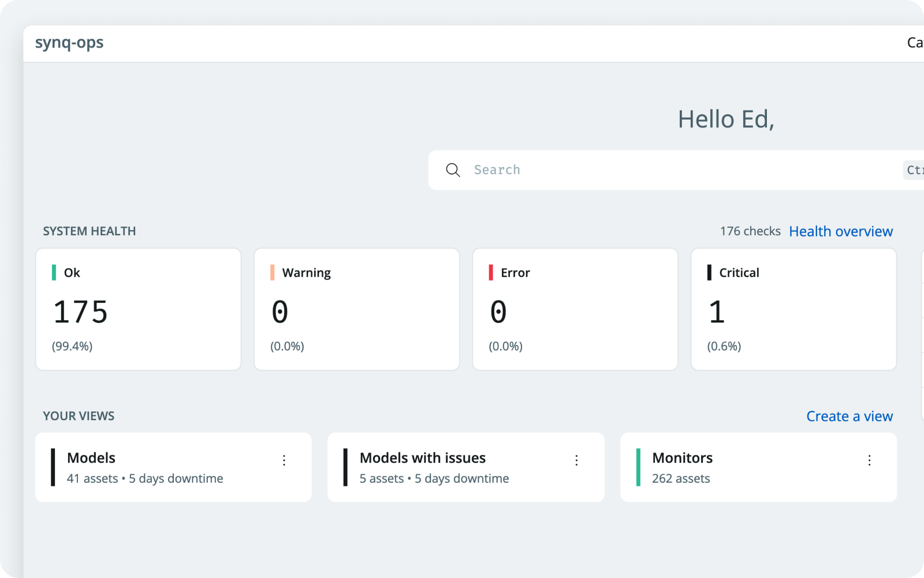Click the Hello Ed, greeting
This screenshot has height=578, width=924.
point(726,120)
